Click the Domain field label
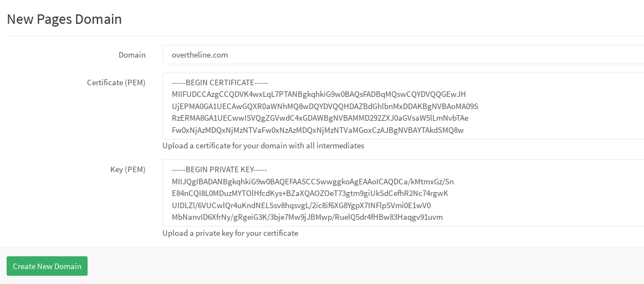 (x=132, y=55)
